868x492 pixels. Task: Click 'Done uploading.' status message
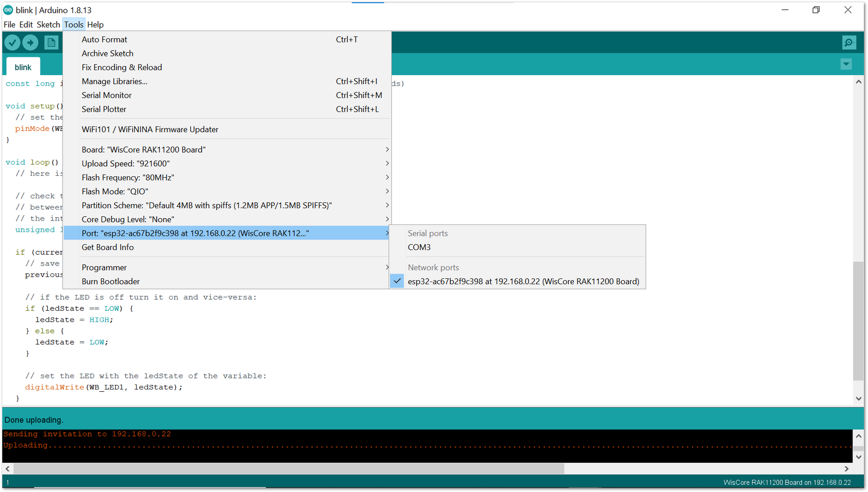tap(34, 420)
